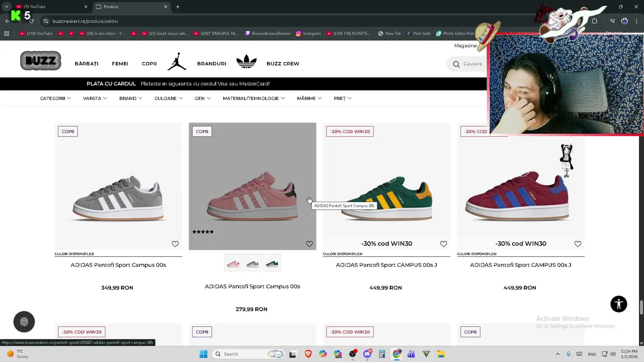Open the BĂRBAȚI menu
Image resolution: width=644 pixels, height=362 pixels.
pos(87,64)
